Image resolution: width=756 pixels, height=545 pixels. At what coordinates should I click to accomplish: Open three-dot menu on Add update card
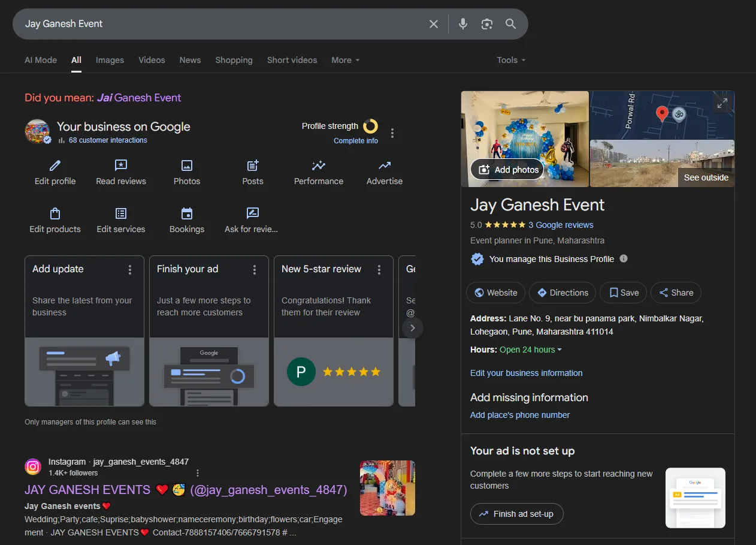click(130, 270)
